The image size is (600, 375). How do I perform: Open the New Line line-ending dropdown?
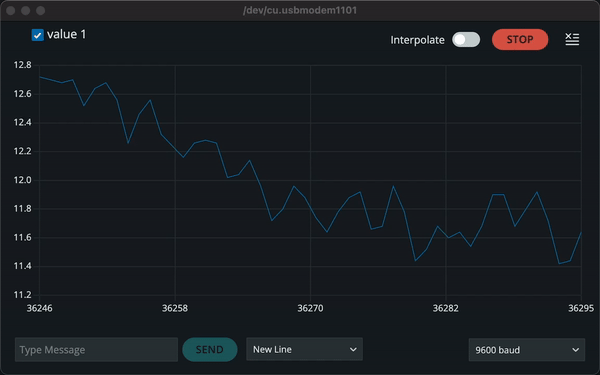pyautogui.click(x=304, y=349)
